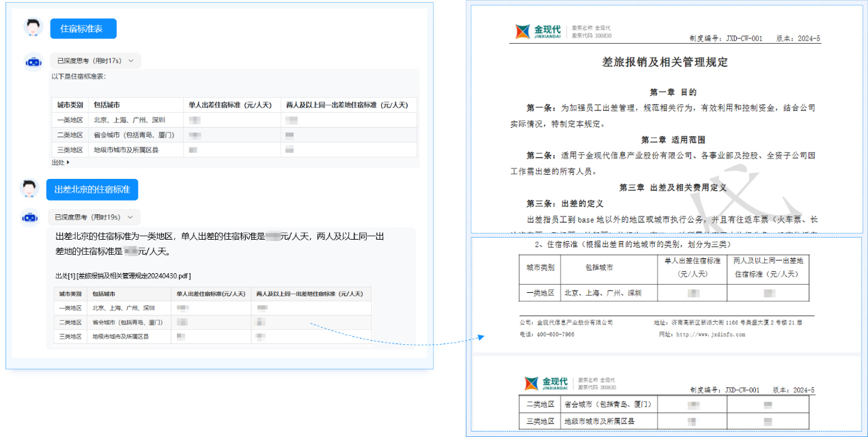868x437 pixels.
Task: Click the www.jxdinfo.com URL in document footer
Action: click(x=710, y=335)
